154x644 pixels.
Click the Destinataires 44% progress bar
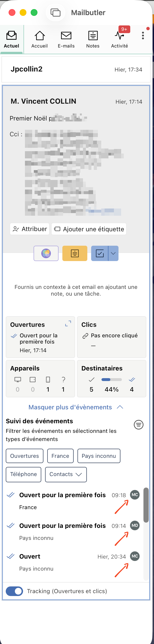pyautogui.click(x=112, y=380)
